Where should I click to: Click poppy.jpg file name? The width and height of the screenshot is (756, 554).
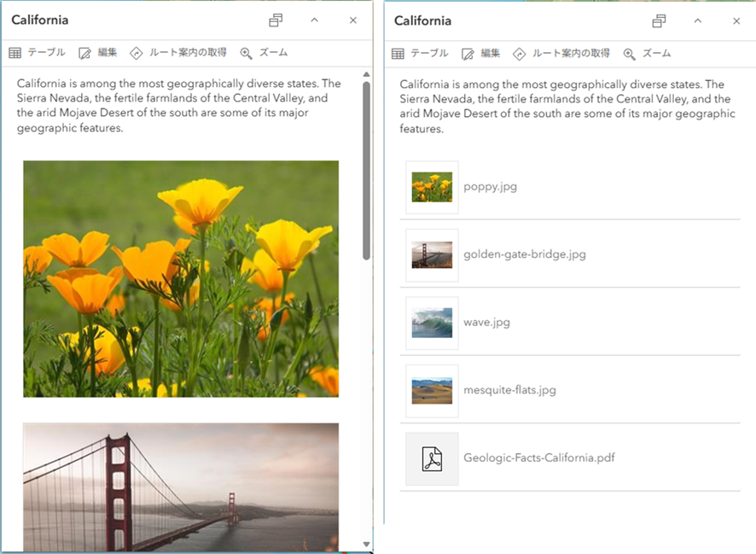[x=490, y=187]
